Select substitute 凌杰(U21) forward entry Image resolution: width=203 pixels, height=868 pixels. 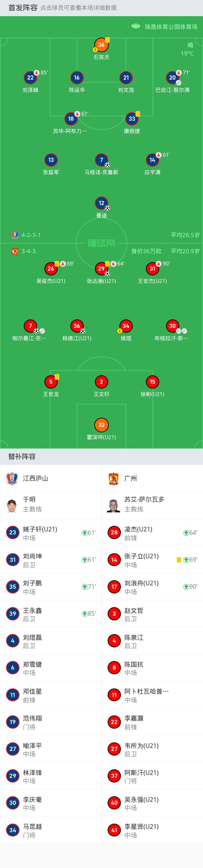coord(152,533)
